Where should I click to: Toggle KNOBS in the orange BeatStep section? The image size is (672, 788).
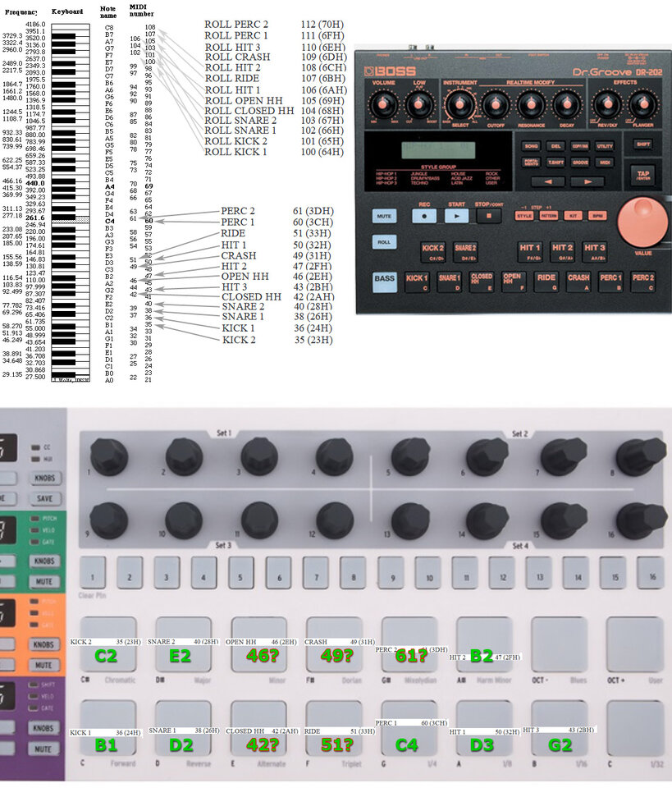44,644
